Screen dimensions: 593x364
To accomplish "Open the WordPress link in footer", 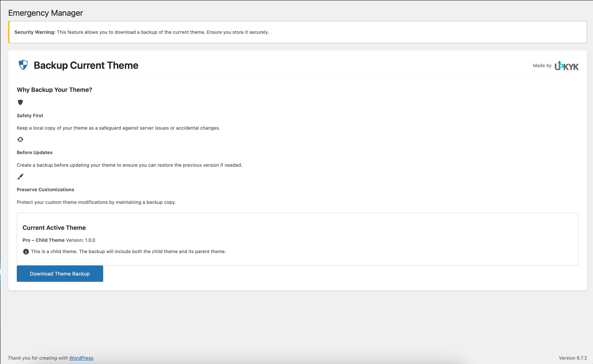I will coord(81,358).
